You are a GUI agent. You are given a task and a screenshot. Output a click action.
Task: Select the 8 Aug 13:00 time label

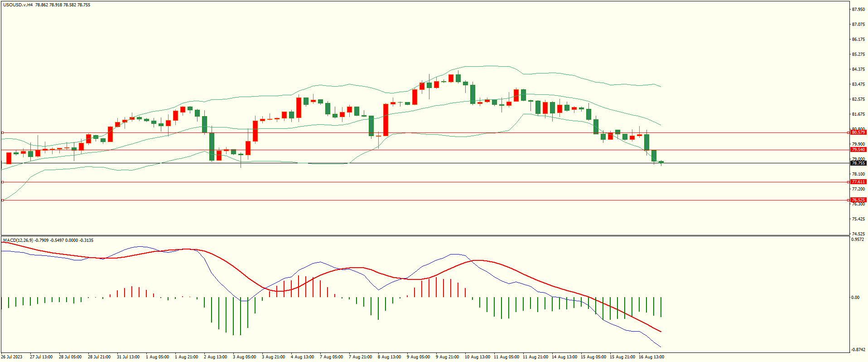[x=390, y=357]
